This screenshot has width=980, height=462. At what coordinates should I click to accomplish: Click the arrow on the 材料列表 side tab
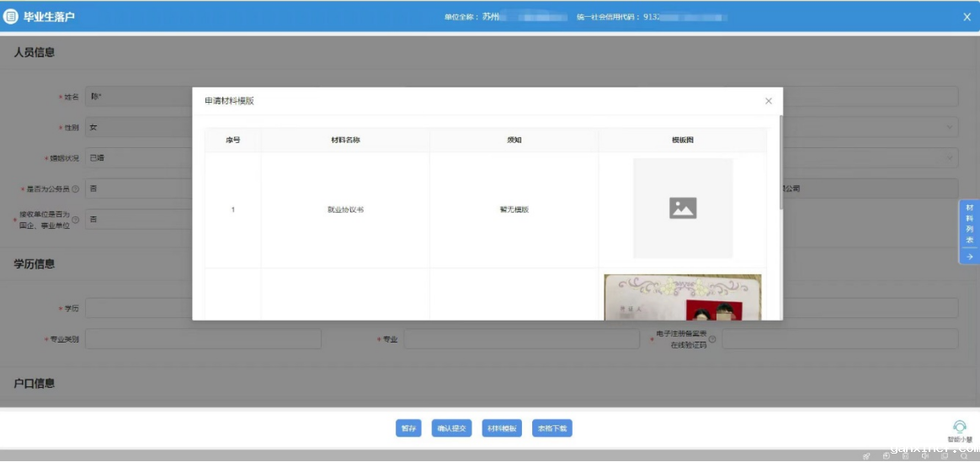coord(969,257)
